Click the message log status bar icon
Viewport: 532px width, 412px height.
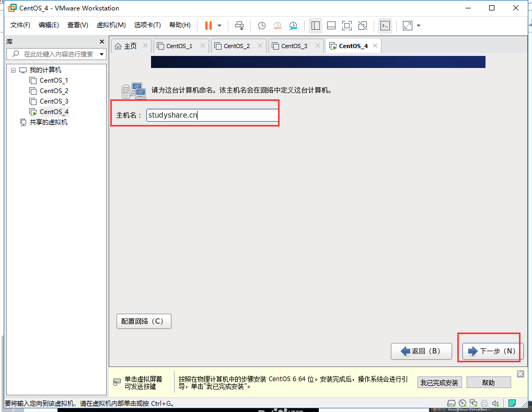pyautogui.click(x=512, y=404)
